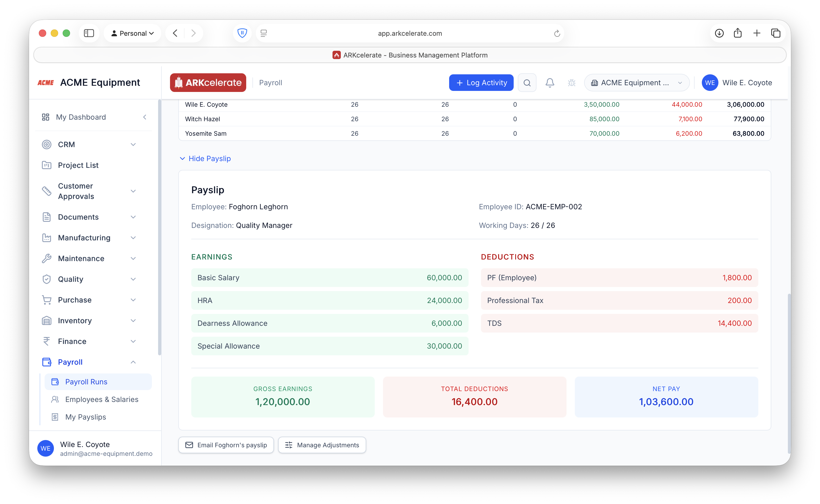Click Hide Payslip link

[x=205, y=158]
